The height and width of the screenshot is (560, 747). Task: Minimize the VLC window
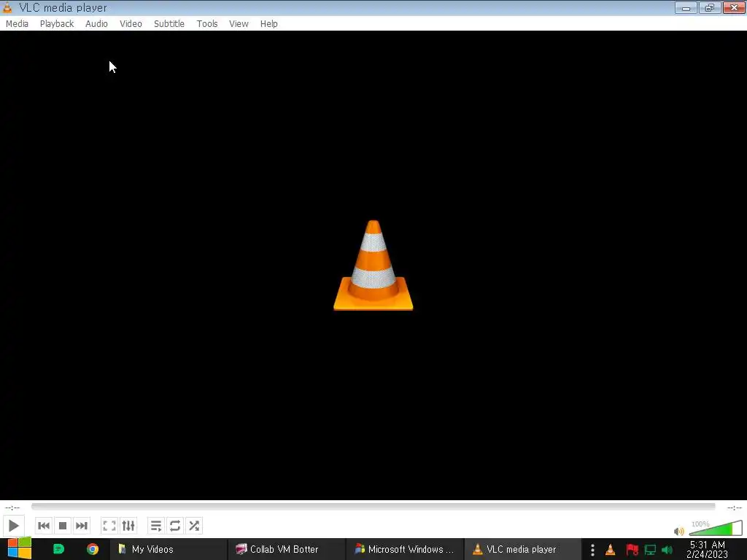tap(686, 7)
